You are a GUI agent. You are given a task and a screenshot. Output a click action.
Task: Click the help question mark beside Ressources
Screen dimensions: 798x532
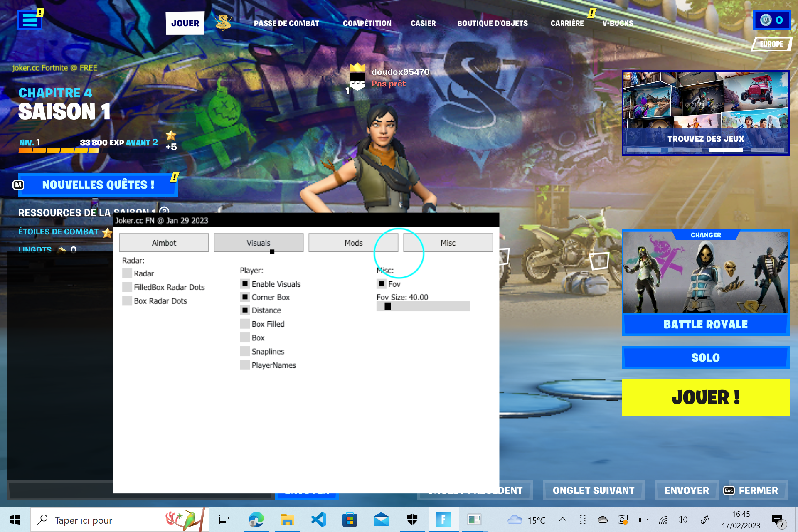click(x=164, y=211)
